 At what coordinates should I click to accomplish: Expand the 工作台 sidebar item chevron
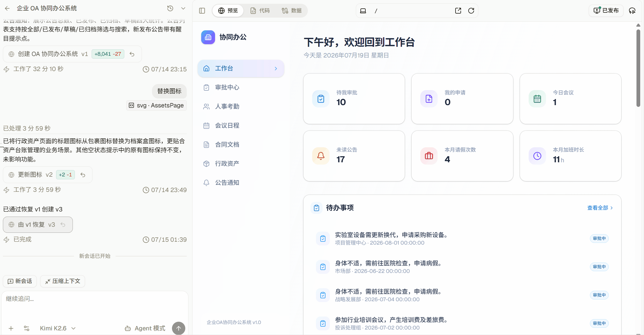tap(276, 68)
